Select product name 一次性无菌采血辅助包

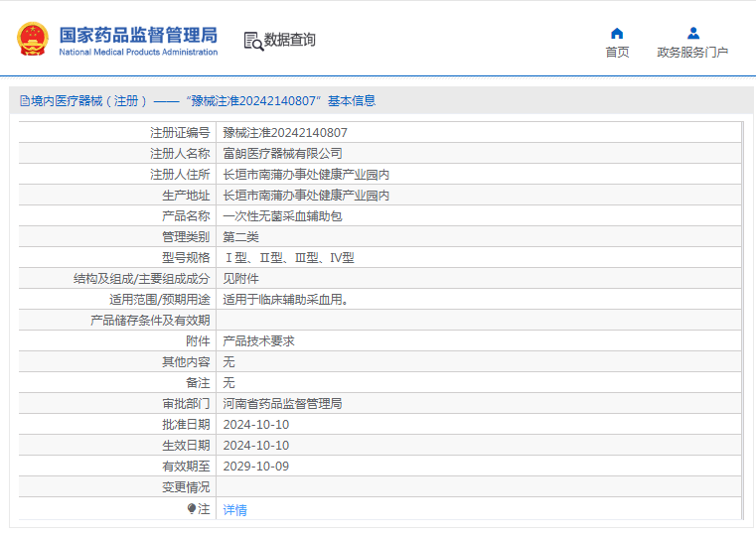282,215
